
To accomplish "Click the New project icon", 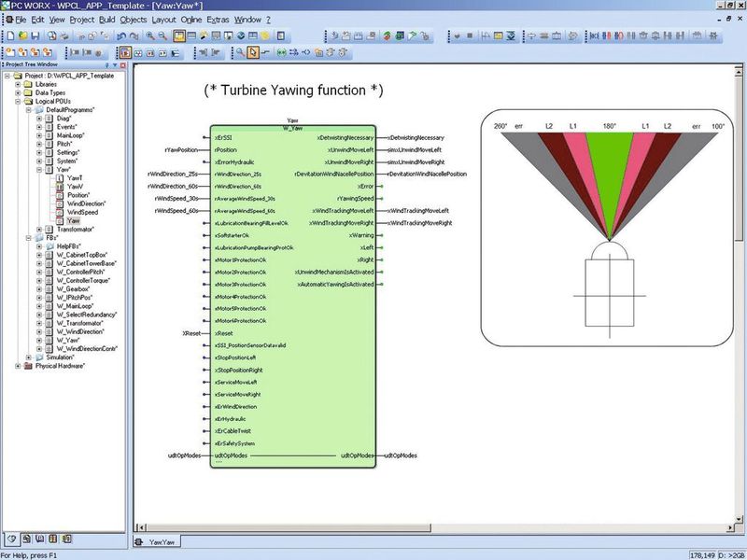I will click(9, 36).
